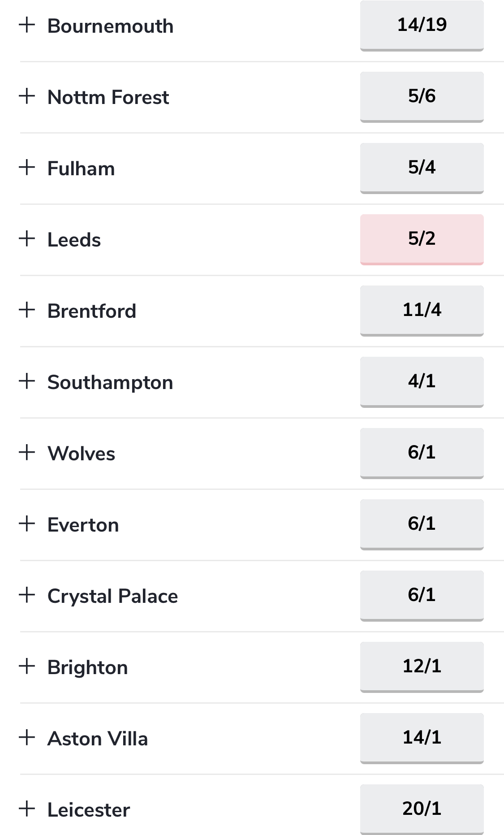Tap the Fulham 5/4 odds button

[422, 168]
